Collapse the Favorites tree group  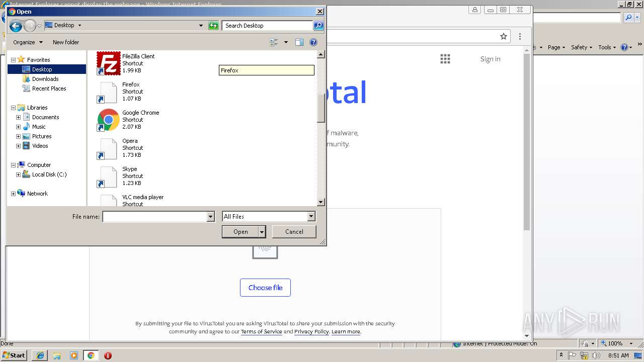[13, 60]
